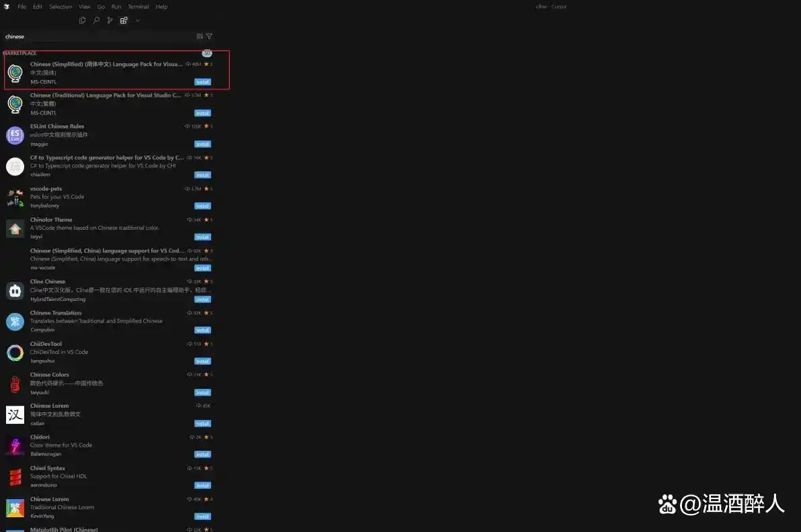Open the Search view magnifier icon
The height and width of the screenshot is (532, 801).
pyautogui.click(x=96, y=20)
